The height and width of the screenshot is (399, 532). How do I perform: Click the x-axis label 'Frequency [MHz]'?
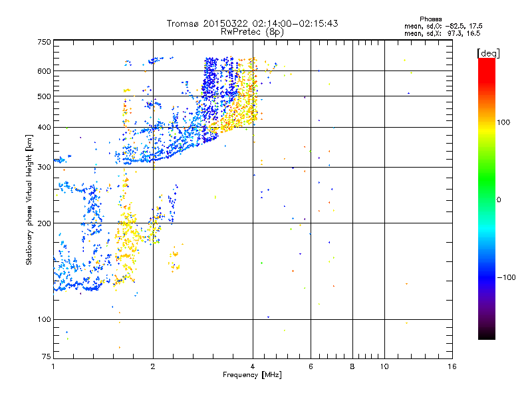point(252,375)
